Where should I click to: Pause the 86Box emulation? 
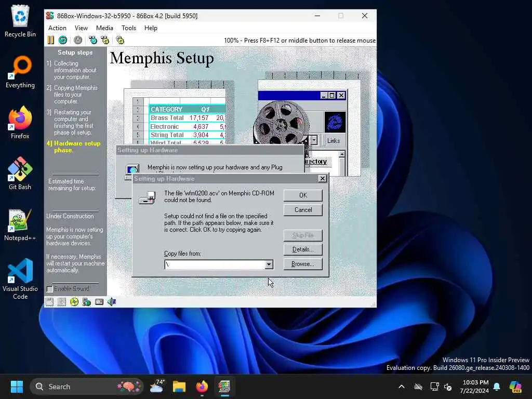51,40
